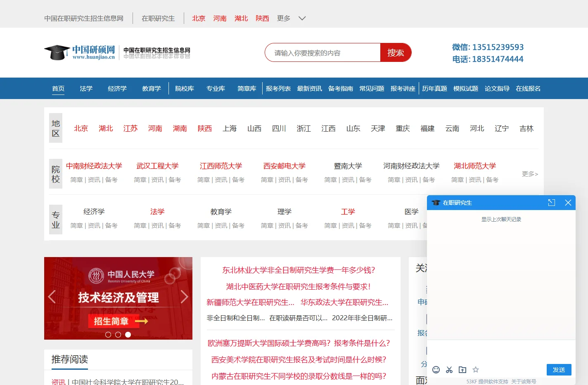Open the 法学 navigation menu item
This screenshot has width=588, height=385.
[86, 89]
